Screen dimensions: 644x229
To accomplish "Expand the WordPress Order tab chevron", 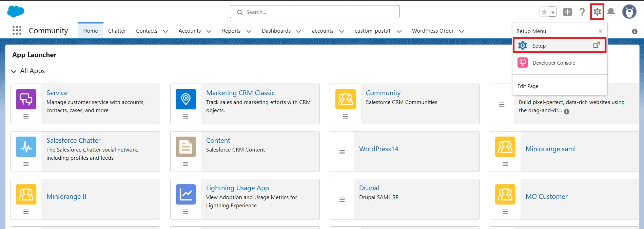I will [x=462, y=31].
